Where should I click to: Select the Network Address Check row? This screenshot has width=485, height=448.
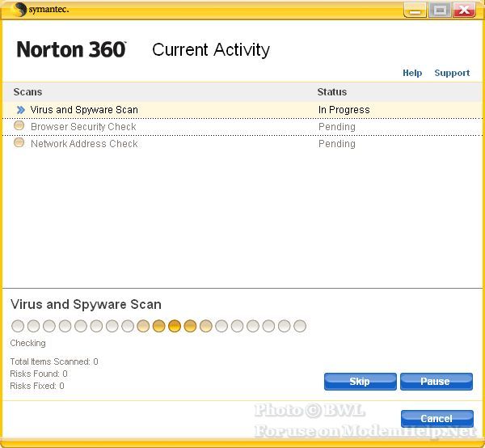click(242, 144)
